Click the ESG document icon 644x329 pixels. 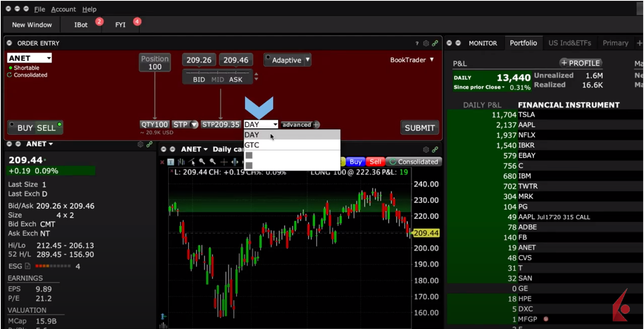(28, 266)
